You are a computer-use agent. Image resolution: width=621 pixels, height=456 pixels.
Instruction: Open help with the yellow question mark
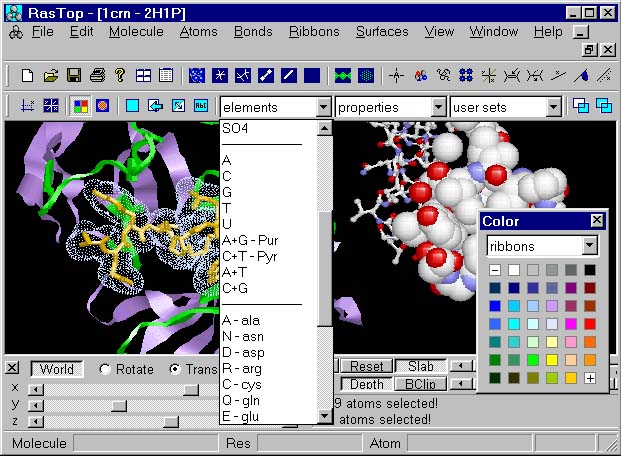coord(120,75)
